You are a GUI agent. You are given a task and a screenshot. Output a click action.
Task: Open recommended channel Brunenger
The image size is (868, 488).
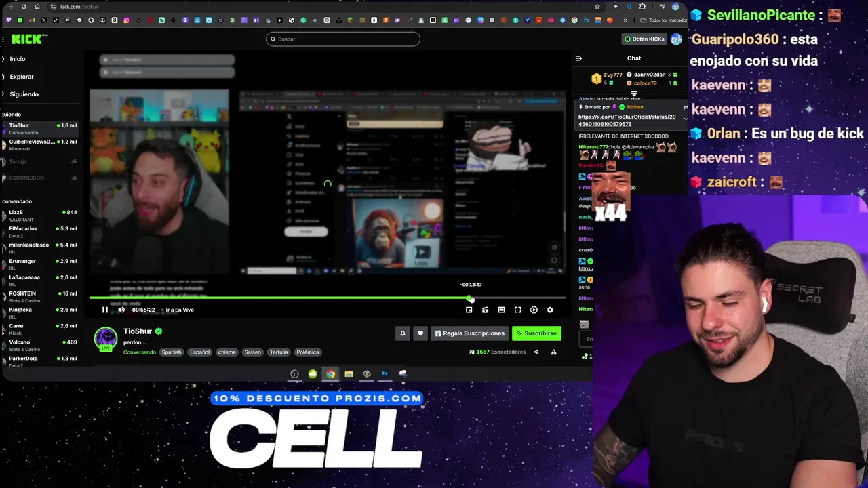tap(41, 264)
